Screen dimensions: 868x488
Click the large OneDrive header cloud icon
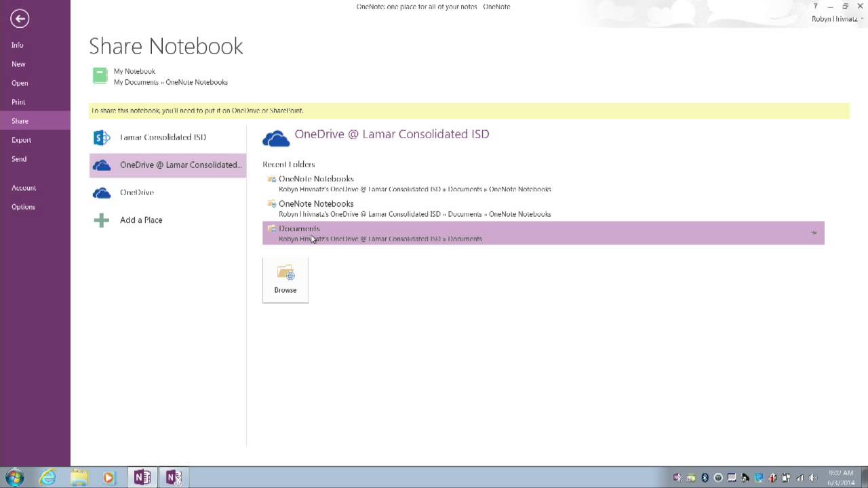[276, 138]
